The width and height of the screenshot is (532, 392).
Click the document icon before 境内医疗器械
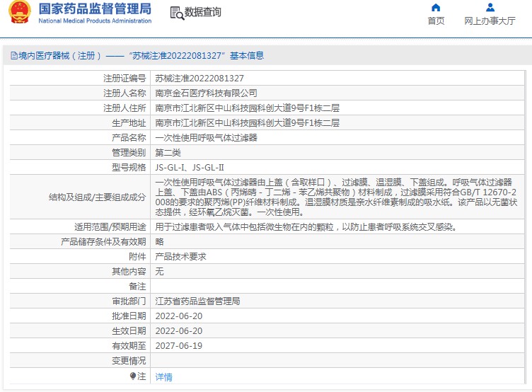[x=14, y=56]
